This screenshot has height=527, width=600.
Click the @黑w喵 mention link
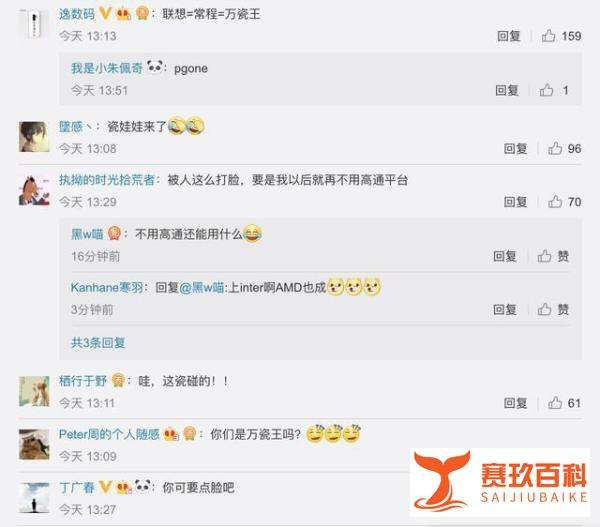202,287
